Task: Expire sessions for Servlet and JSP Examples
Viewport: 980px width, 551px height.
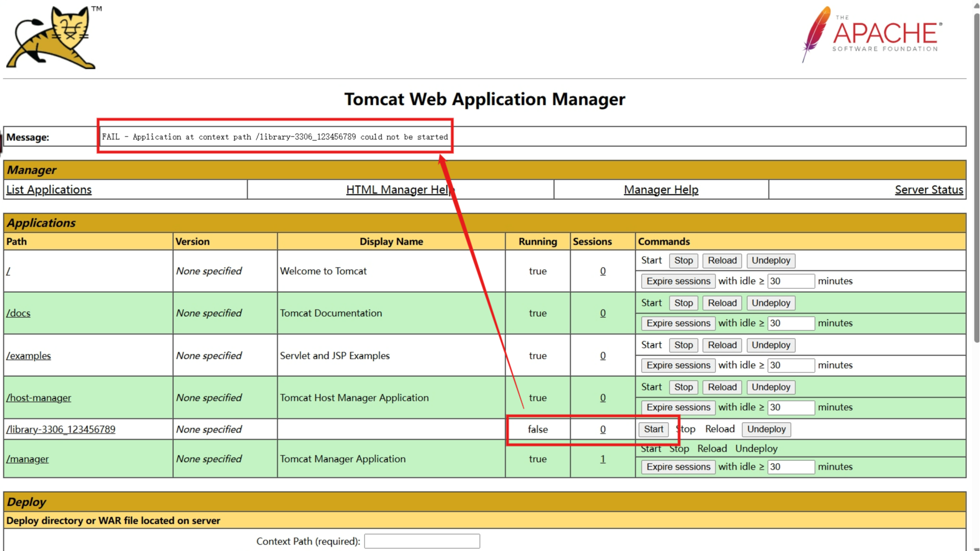Action: click(x=678, y=365)
